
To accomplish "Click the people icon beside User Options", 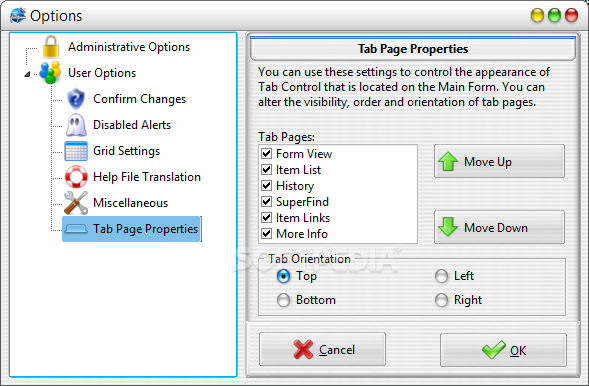I will (x=50, y=72).
